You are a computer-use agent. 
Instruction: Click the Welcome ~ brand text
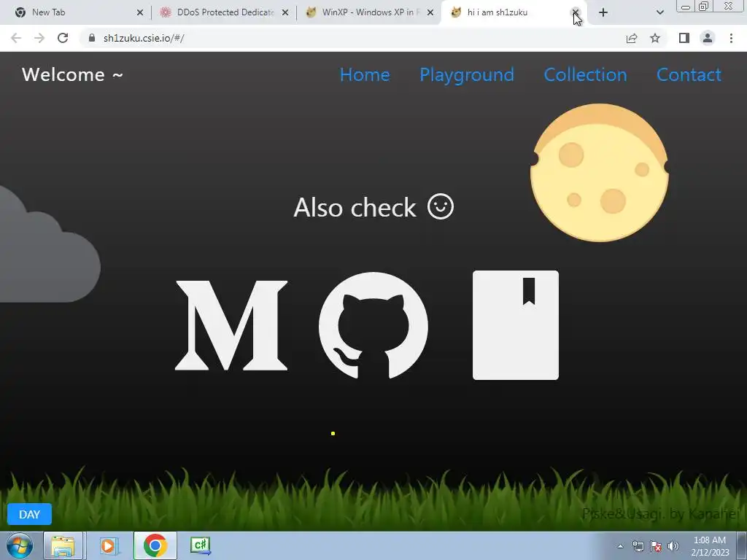click(73, 75)
